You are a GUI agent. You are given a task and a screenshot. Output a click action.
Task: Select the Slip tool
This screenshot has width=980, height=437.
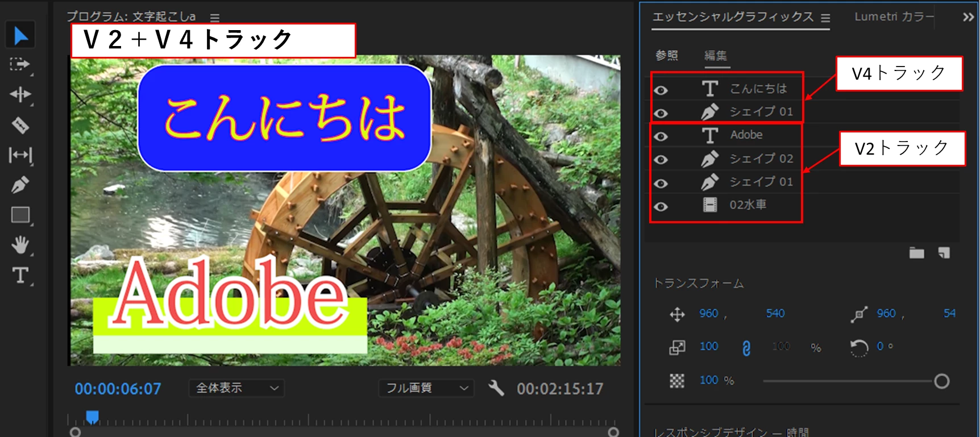(20, 155)
